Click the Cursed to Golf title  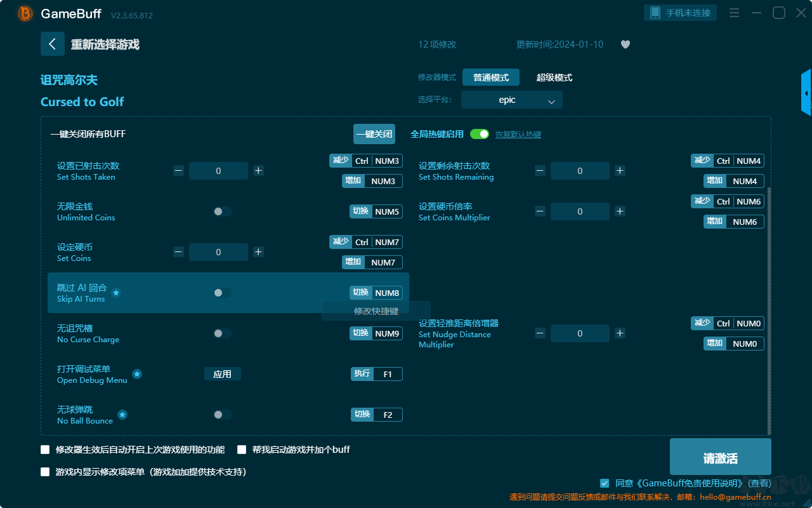pos(82,102)
